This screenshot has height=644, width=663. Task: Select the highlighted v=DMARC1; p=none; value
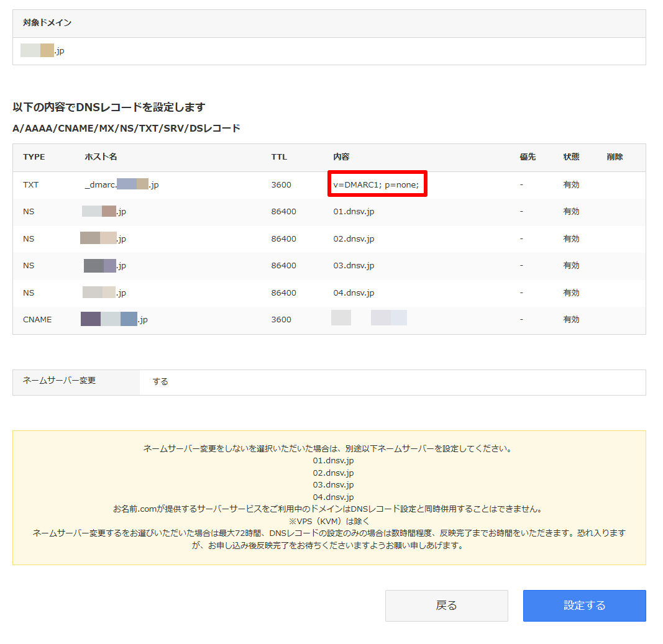click(x=377, y=184)
